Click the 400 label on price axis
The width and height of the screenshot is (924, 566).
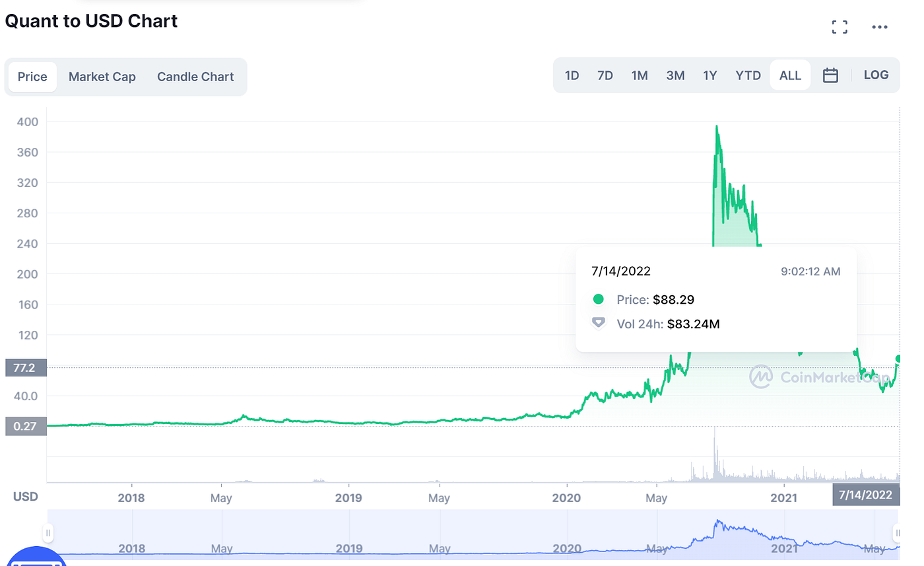tap(28, 122)
